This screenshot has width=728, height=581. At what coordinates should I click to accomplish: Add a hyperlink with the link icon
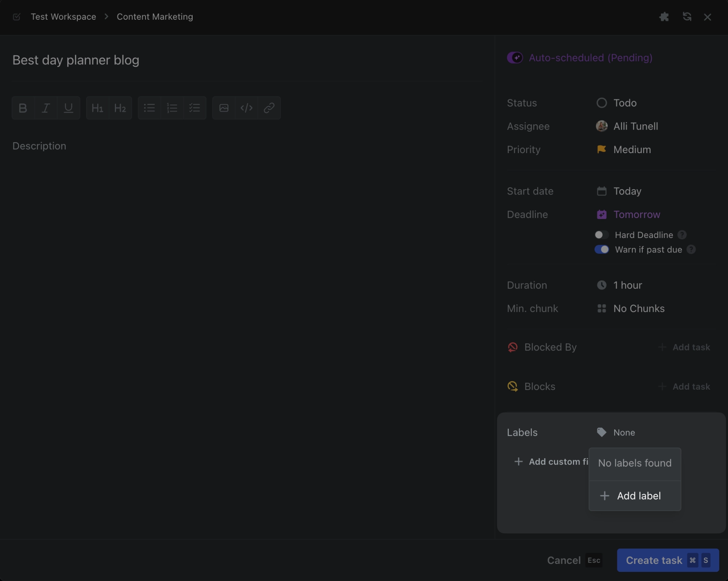coord(269,108)
